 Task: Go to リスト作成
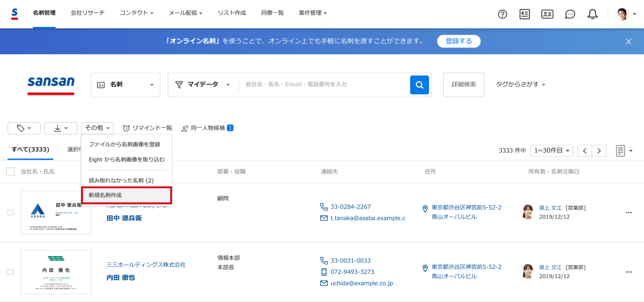tap(232, 13)
